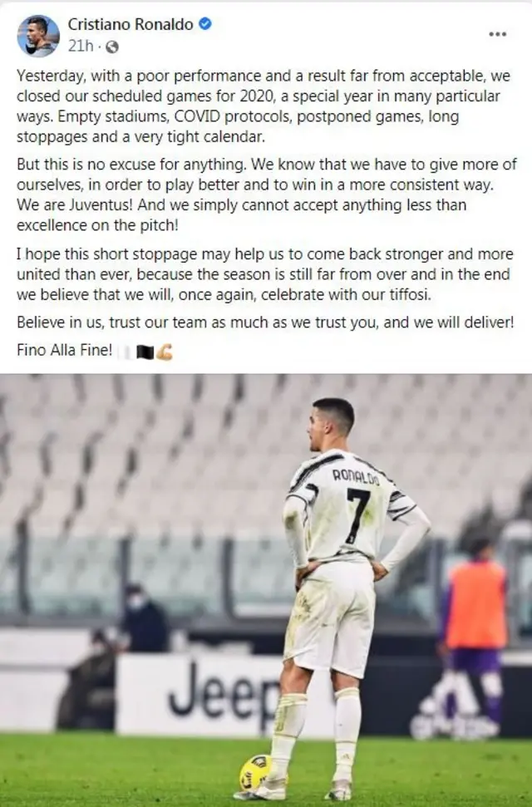Click the number 7 on the jersey
This screenshot has width=532, height=807.
(x=358, y=516)
